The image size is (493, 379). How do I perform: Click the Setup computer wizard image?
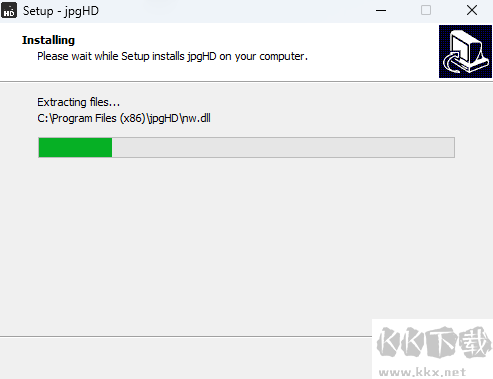point(465,51)
